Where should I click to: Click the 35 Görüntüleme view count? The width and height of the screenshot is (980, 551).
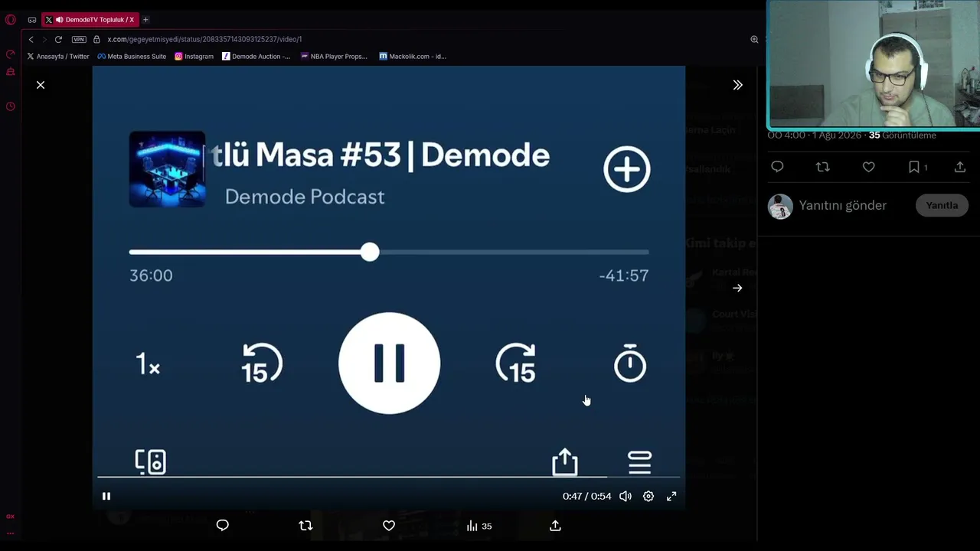[903, 135]
